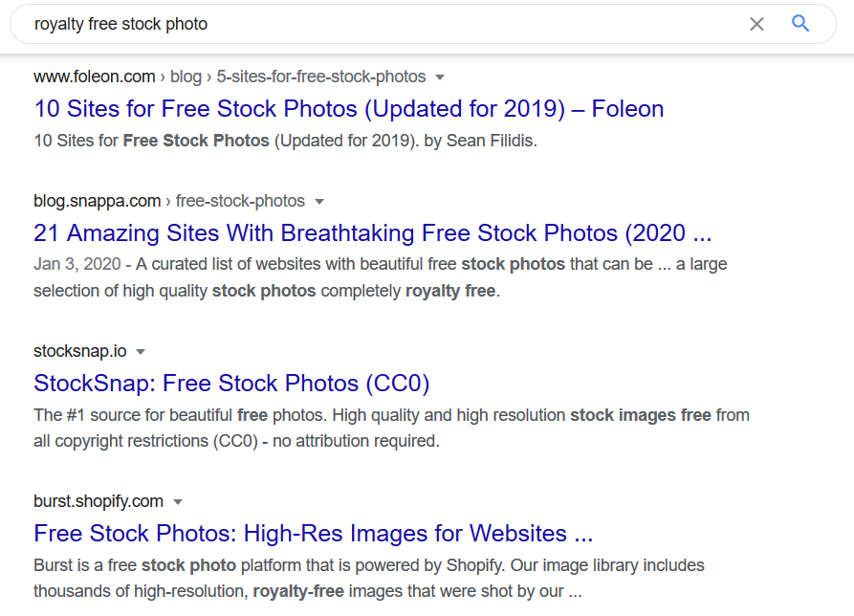Open options arrow next to foleon.com result

(439, 77)
